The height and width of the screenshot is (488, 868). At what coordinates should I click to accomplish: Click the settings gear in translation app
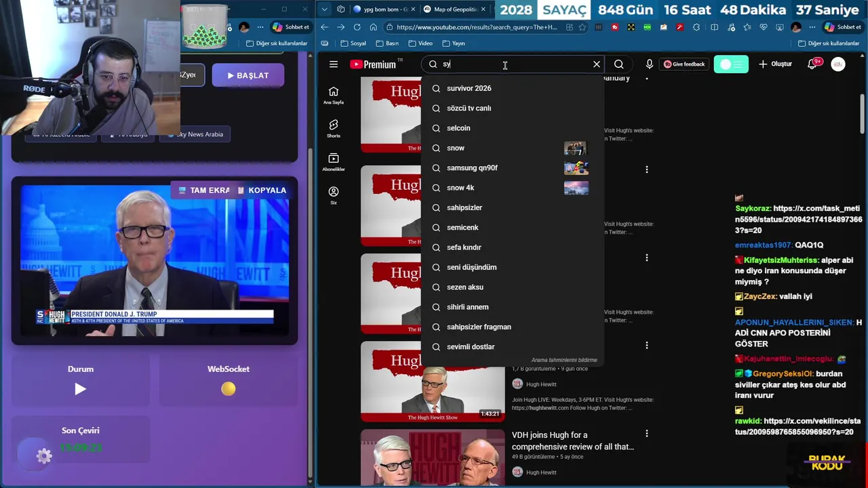(44, 456)
